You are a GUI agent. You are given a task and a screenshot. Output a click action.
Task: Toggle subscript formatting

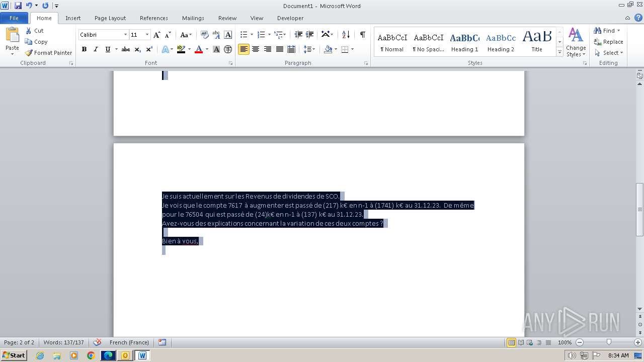tap(138, 49)
